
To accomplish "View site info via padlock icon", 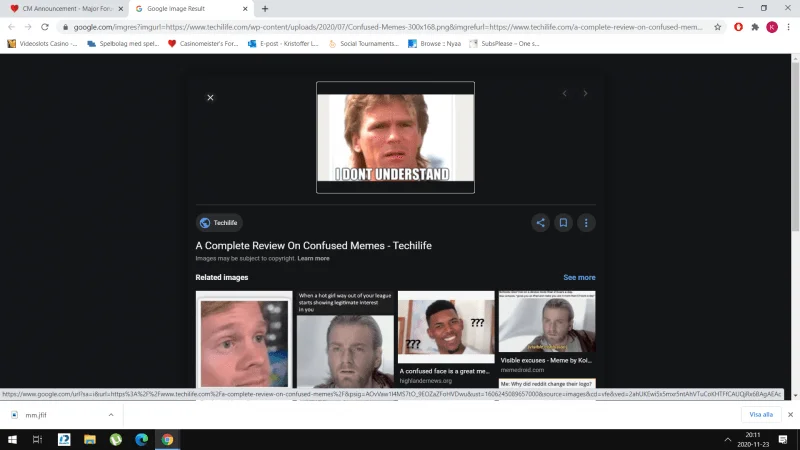I will [x=65, y=27].
